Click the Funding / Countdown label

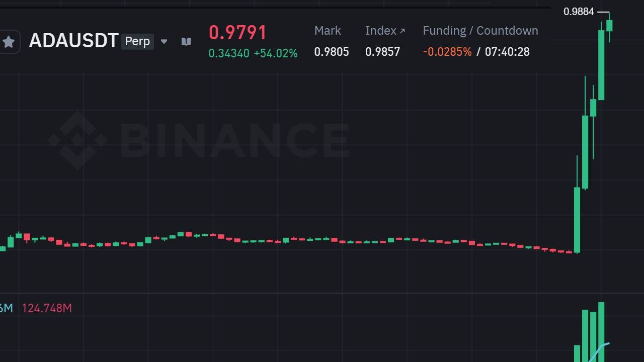tap(480, 31)
